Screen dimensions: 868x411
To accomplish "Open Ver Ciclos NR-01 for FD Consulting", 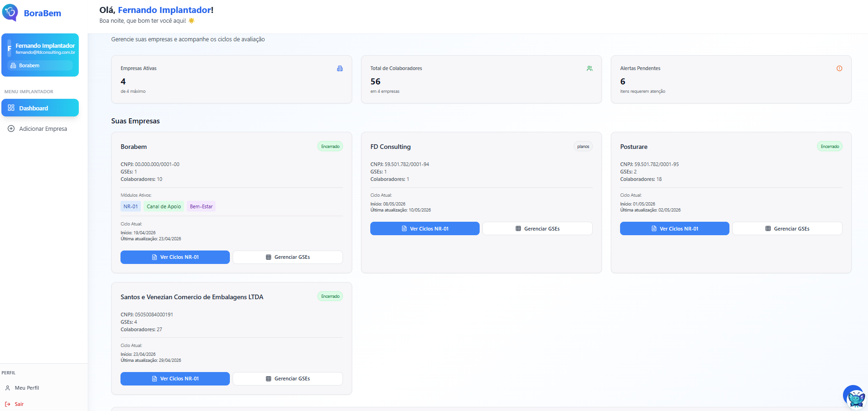I will pyautogui.click(x=425, y=229).
